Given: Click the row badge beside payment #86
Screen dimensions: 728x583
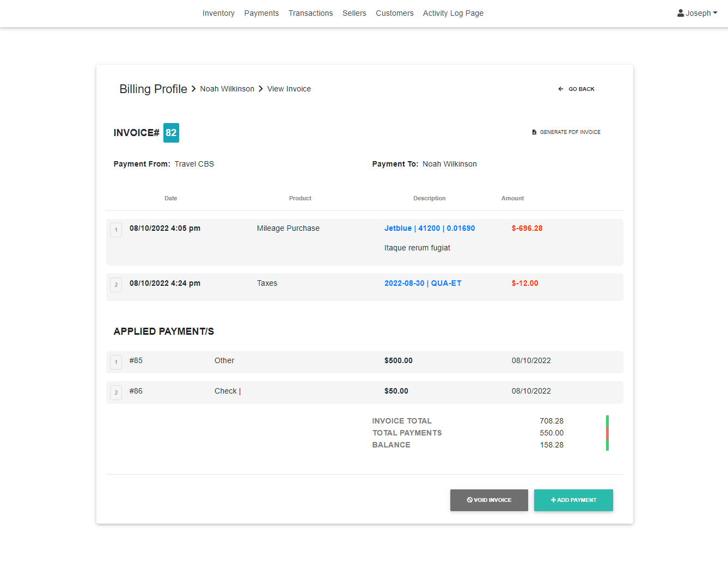Looking at the screenshot, I should [x=116, y=392].
